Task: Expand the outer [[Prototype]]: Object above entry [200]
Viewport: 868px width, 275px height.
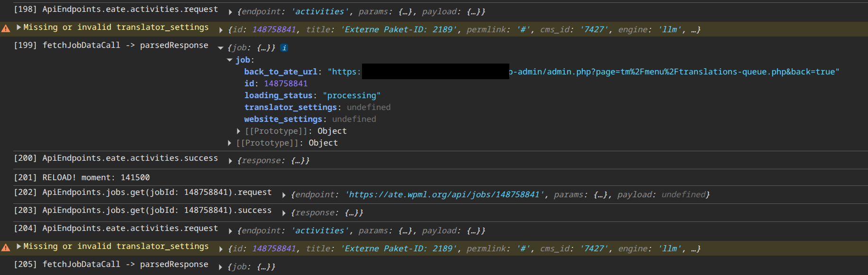Action: (230, 143)
